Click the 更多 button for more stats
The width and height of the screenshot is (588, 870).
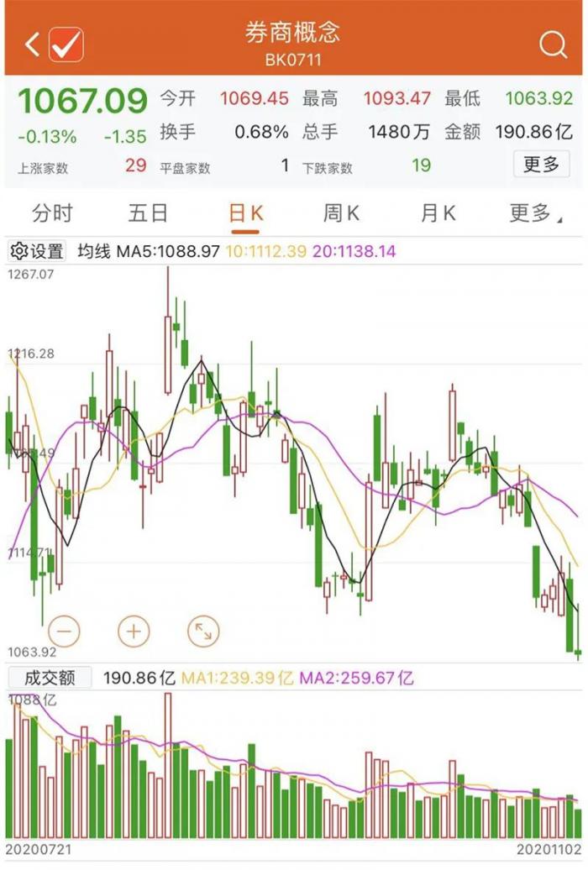541,165
